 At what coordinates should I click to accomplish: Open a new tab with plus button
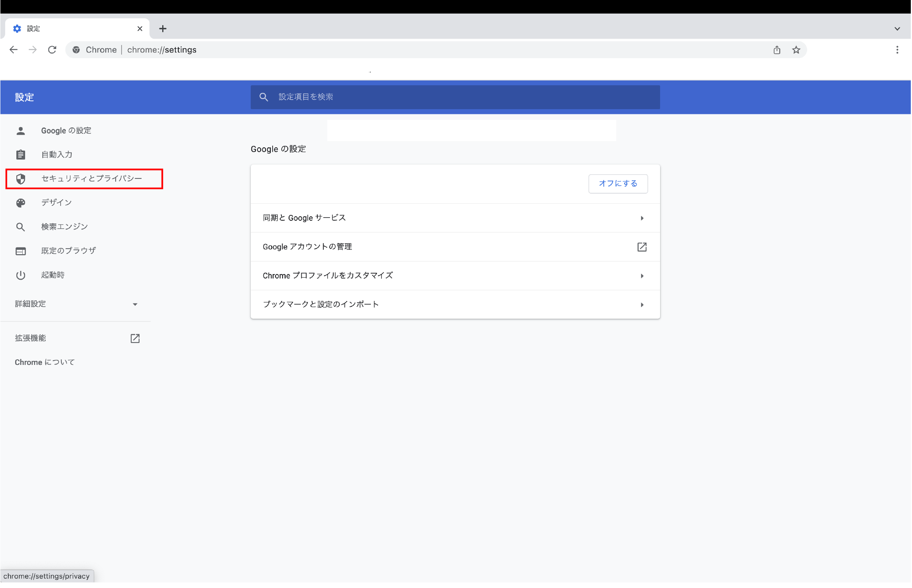(x=163, y=29)
